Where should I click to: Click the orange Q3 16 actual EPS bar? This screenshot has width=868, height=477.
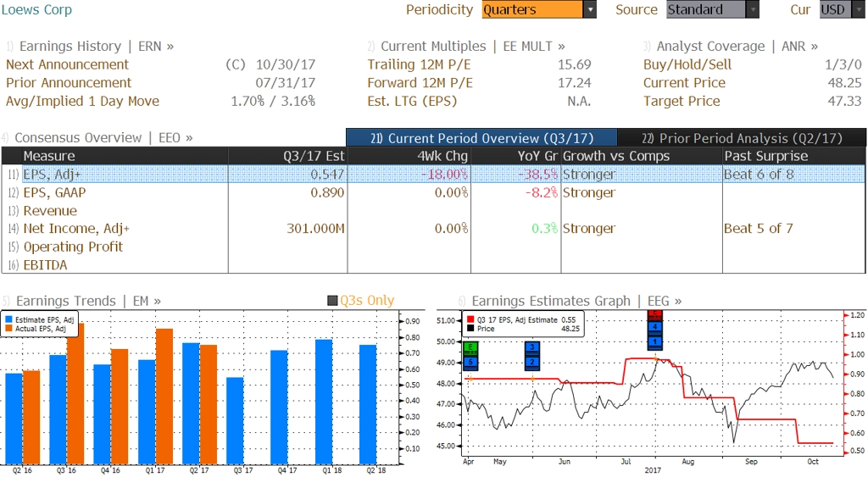[x=75, y=394]
